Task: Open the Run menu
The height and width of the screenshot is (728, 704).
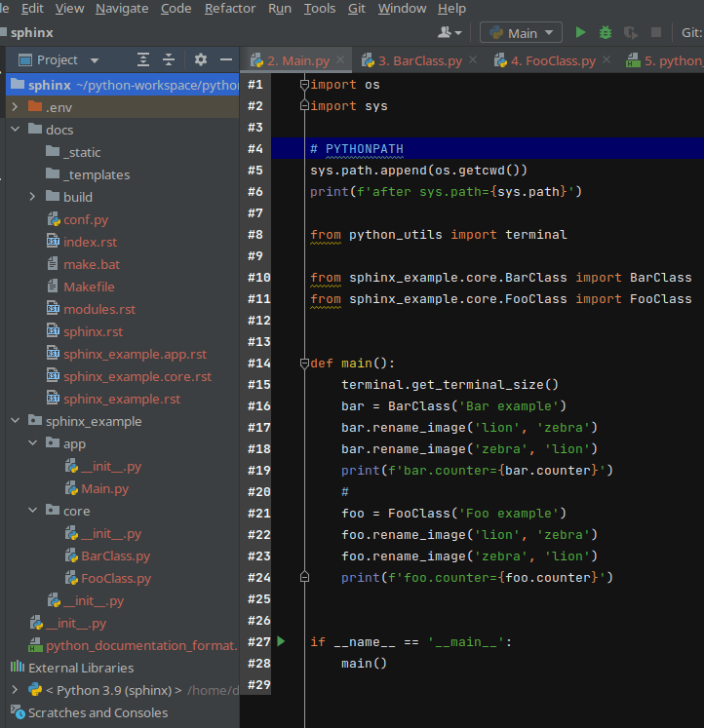Action: point(280,9)
